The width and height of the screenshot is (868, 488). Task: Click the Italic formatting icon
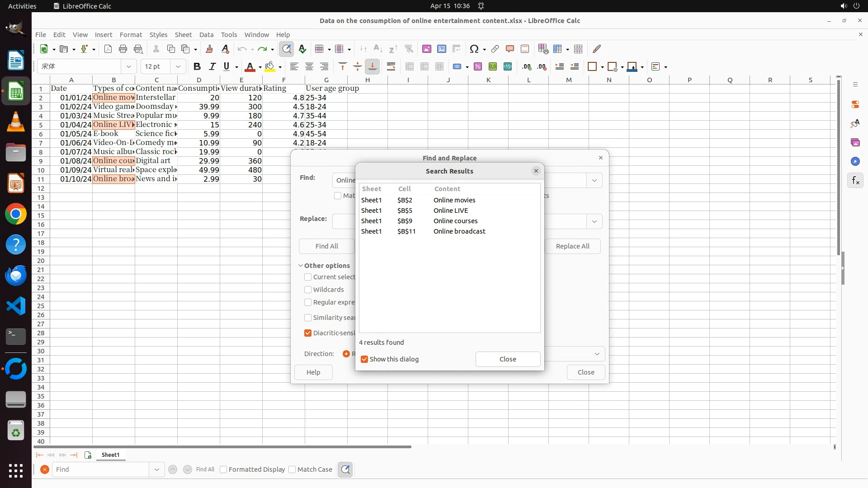(212, 67)
